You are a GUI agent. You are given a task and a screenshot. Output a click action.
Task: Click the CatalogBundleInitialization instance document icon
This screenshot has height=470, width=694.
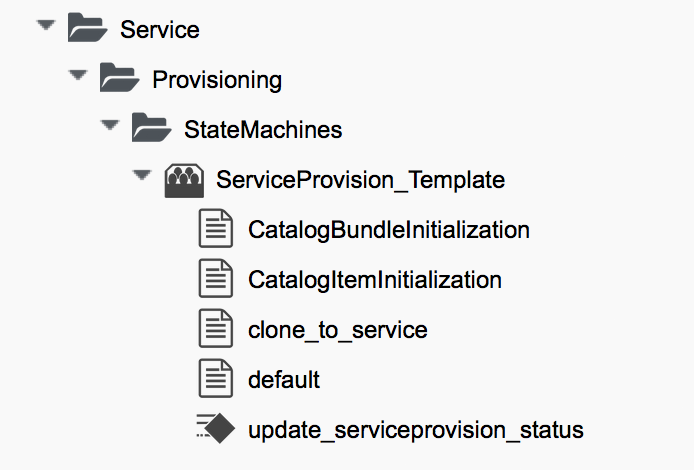pos(215,230)
